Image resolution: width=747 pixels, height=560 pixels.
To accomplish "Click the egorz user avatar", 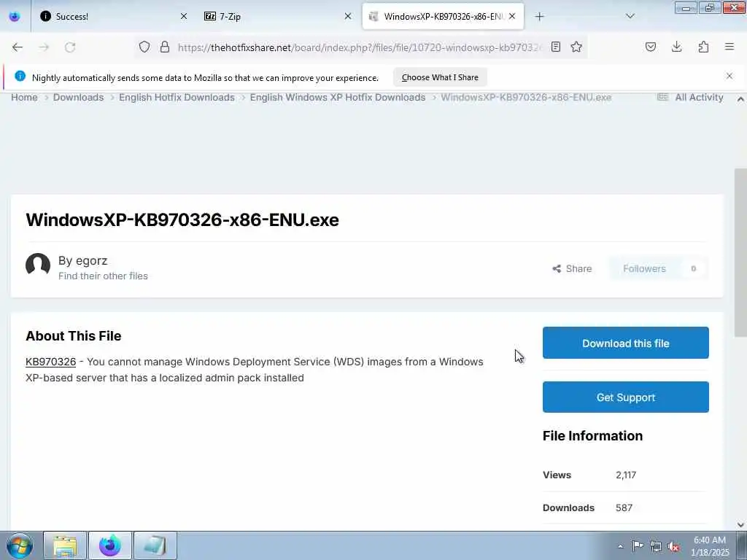I will [x=38, y=265].
